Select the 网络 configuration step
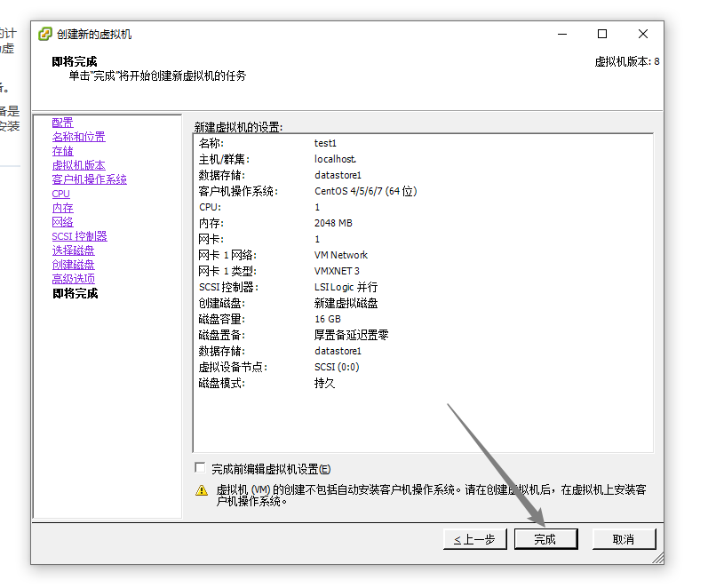The width and height of the screenshot is (716, 588). tap(62, 221)
